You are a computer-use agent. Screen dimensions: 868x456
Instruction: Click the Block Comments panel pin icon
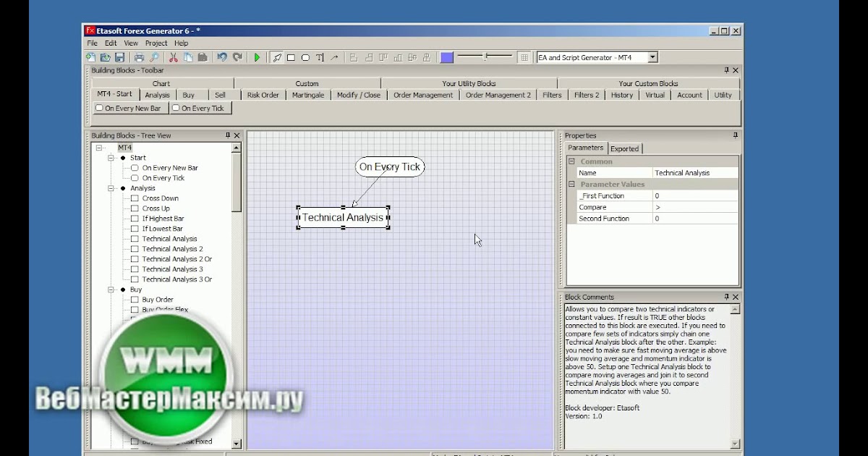pos(726,297)
